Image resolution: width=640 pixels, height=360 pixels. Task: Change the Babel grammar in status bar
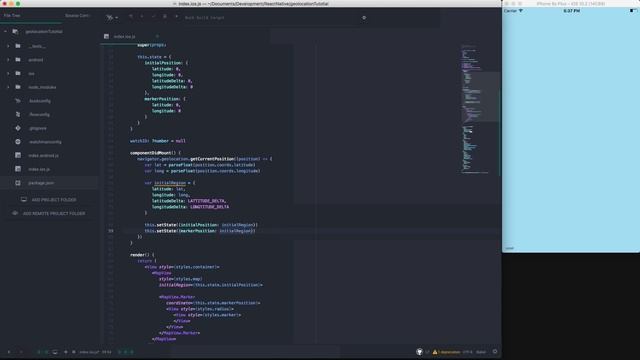coord(481,352)
